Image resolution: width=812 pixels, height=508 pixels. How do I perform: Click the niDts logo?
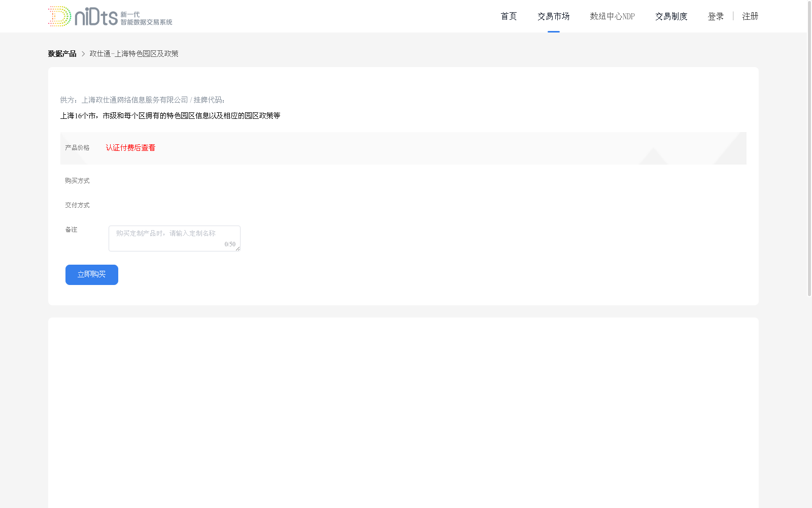click(110, 16)
